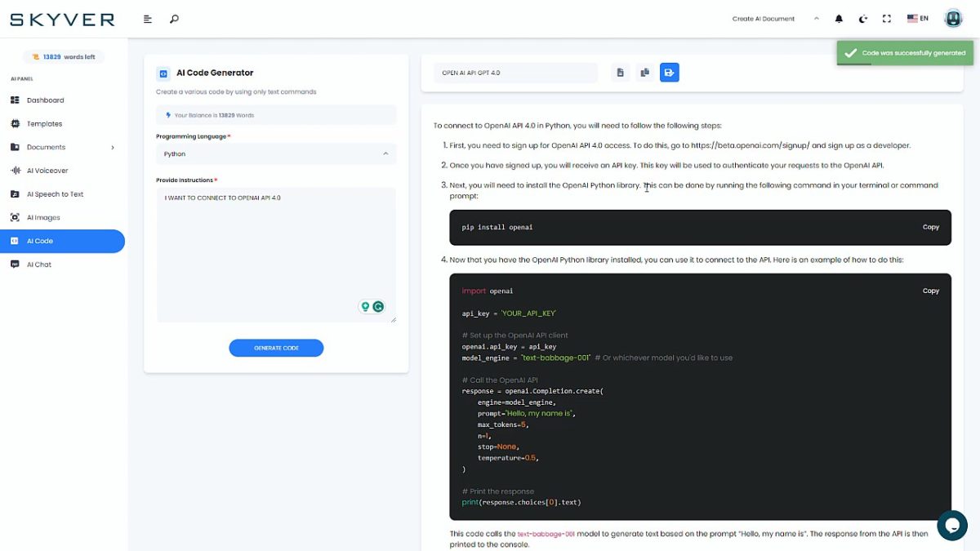This screenshot has height=551, width=980.
Task: Go to Templates in sidebar
Action: click(44, 124)
